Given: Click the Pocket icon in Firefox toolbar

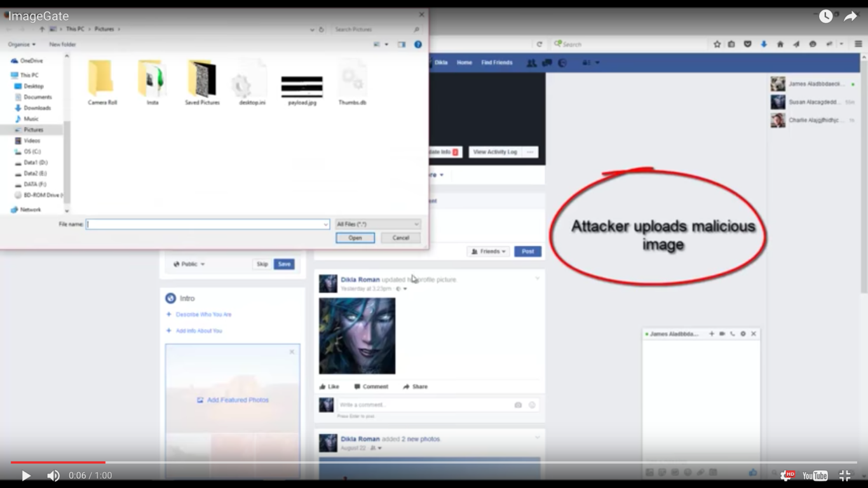Looking at the screenshot, I should point(747,44).
